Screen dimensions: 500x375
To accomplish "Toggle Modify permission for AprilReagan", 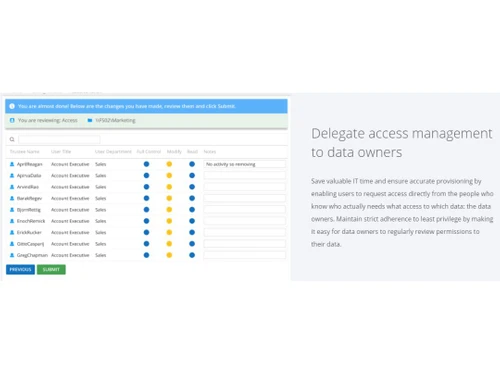I will pos(169,164).
